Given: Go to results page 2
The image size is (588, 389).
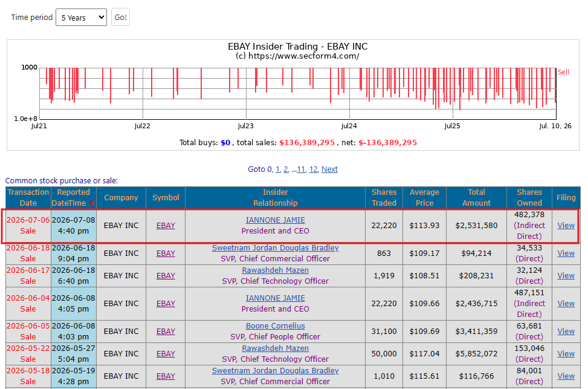Looking at the screenshot, I should pyautogui.click(x=286, y=169).
